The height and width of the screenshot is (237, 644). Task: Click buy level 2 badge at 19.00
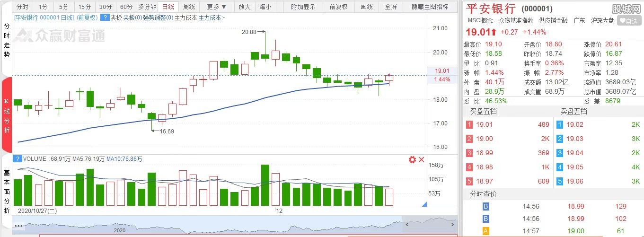469,139
